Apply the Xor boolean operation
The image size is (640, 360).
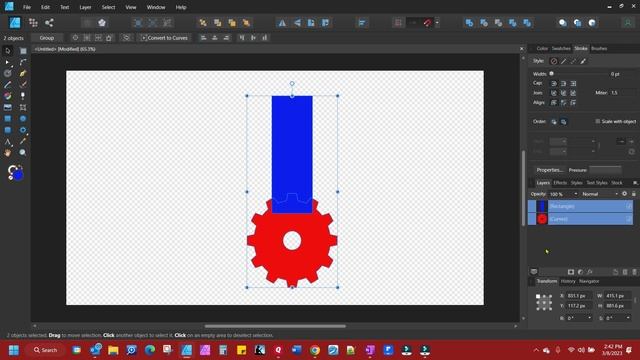tap(513, 23)
